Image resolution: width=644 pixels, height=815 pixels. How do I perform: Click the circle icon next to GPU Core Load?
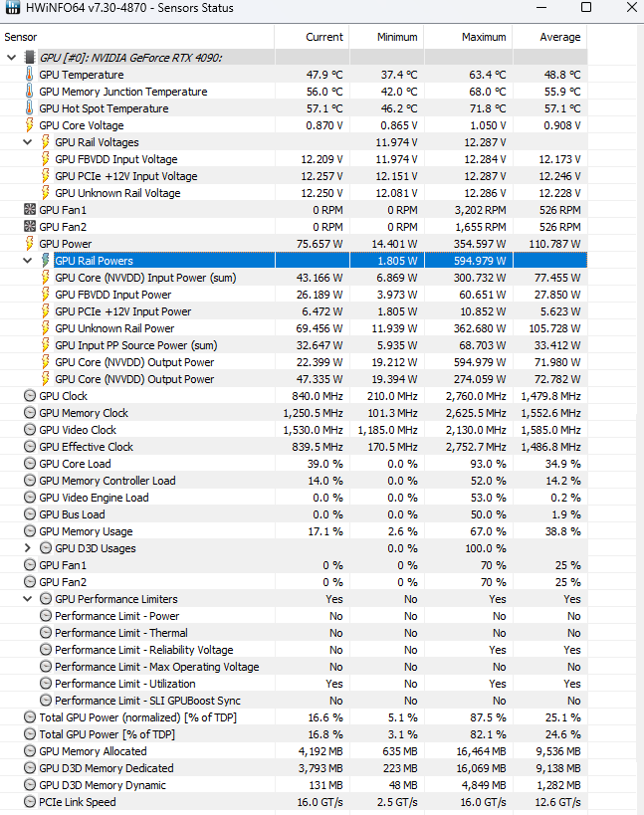[x=29, y=464]
